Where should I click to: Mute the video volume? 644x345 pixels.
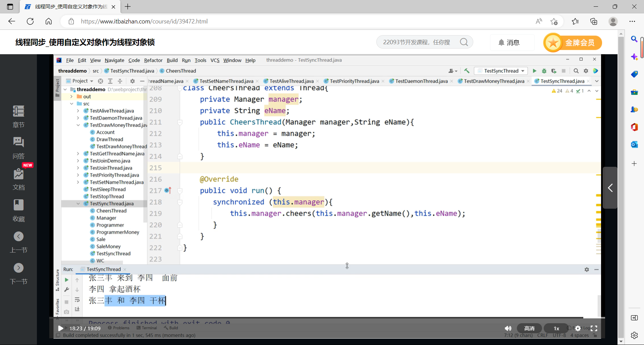coord(508,328)
